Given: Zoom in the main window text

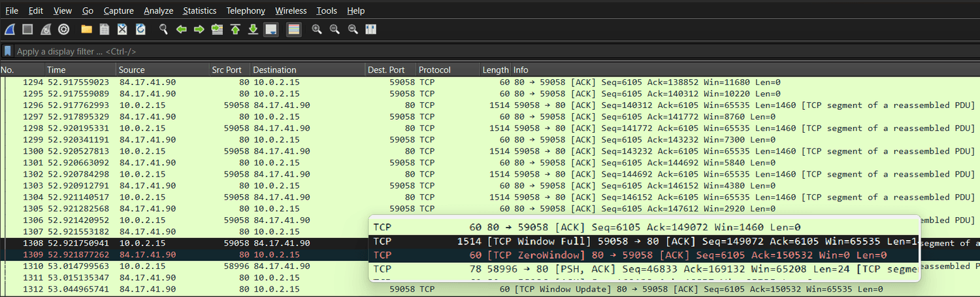Looking at the screenshot, I should [x=317, y=29].
